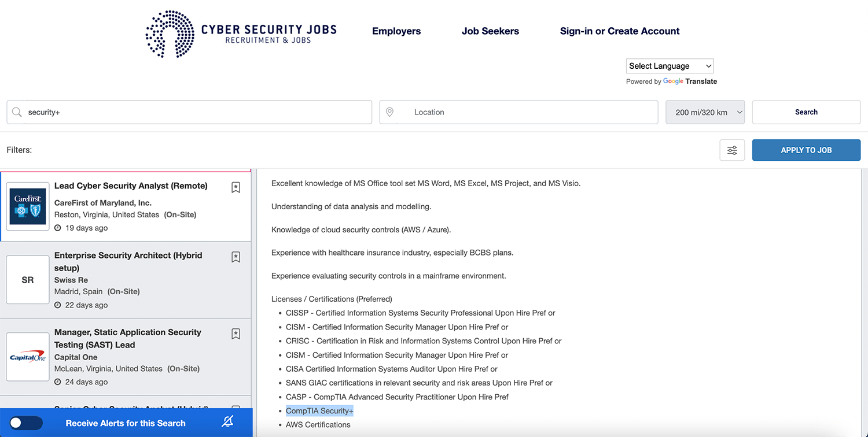Click Madrid, Spain location text

click(x=79, y=291)
